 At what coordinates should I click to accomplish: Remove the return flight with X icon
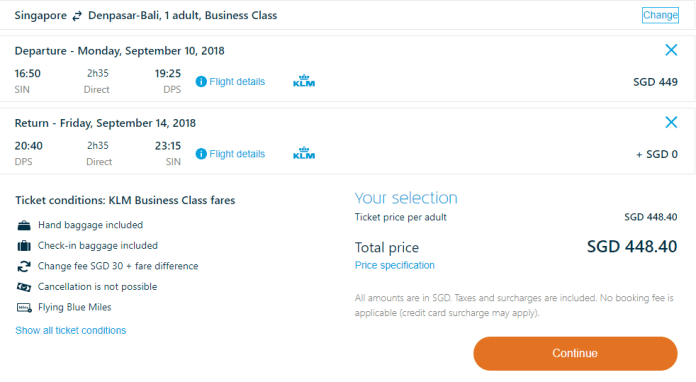(x=671, y=122)
